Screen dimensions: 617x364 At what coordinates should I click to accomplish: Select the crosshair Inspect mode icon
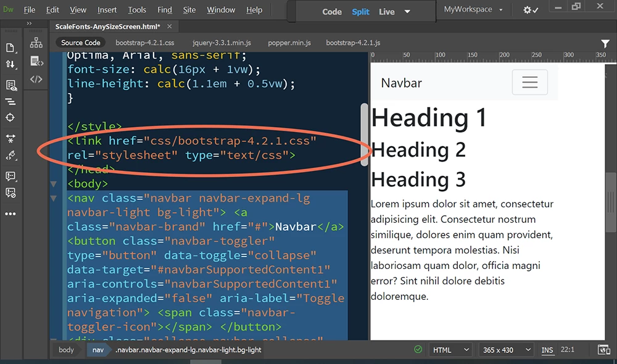[x=10, y=117]
